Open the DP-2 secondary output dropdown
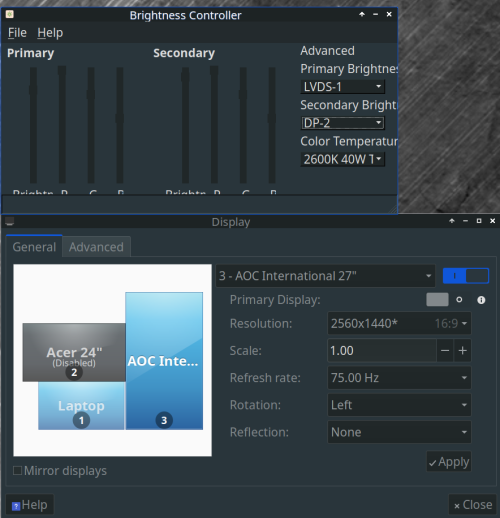 (343, 123)
